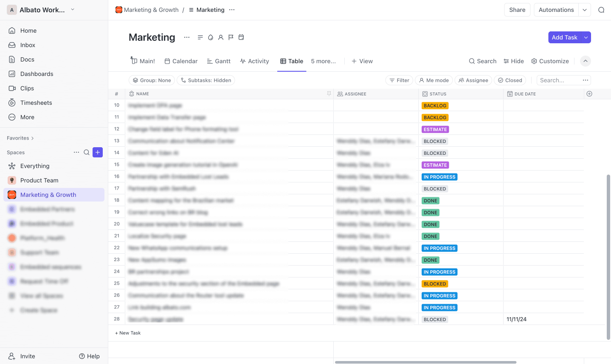This screenshot has height=364, width=611.
Task: Click the Customize button
Action: [x=550, y=61]
